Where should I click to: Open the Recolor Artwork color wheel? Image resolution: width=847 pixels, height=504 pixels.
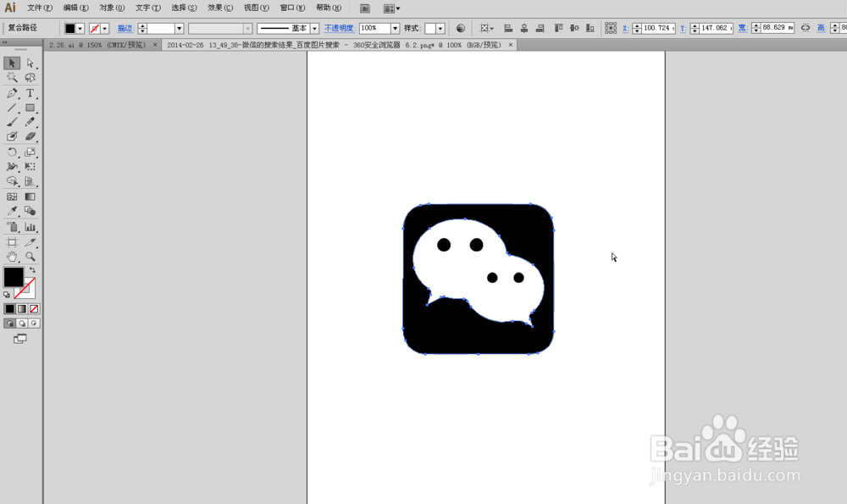pos(460,28)
